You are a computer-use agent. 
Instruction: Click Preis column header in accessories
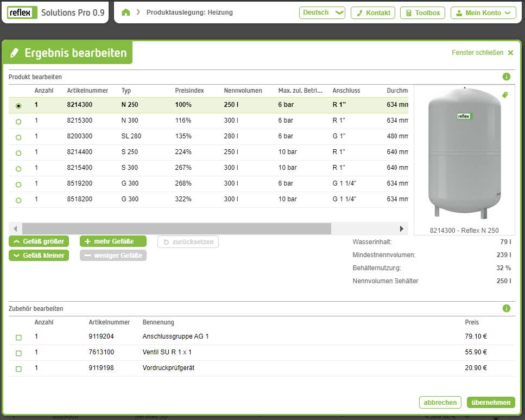click(472, 322)
